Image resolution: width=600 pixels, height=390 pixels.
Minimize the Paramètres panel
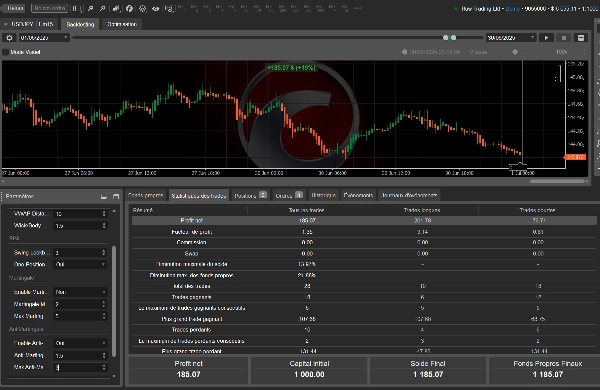[x=104, y=196]
